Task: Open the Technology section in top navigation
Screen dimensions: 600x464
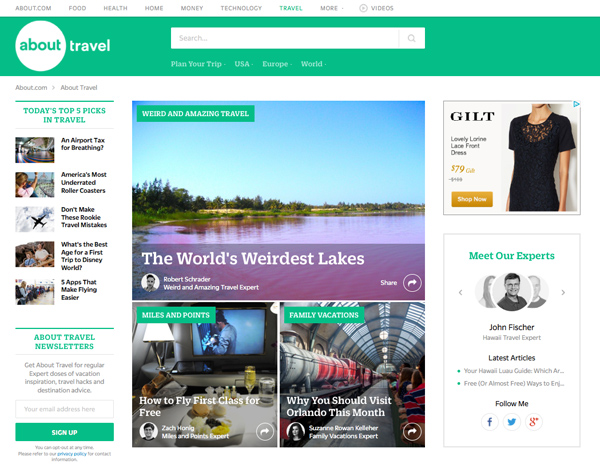Action: point(241,8)
